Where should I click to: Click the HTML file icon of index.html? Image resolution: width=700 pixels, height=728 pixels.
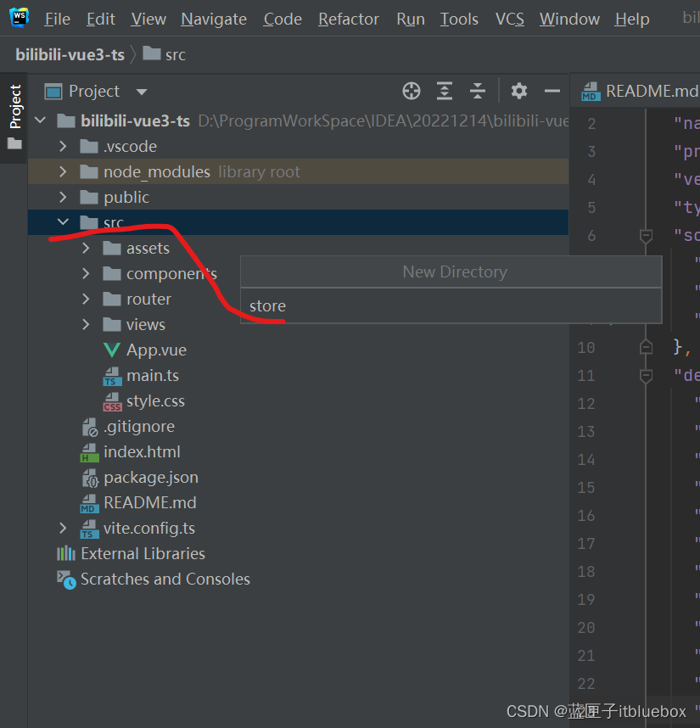coord(89,452)
